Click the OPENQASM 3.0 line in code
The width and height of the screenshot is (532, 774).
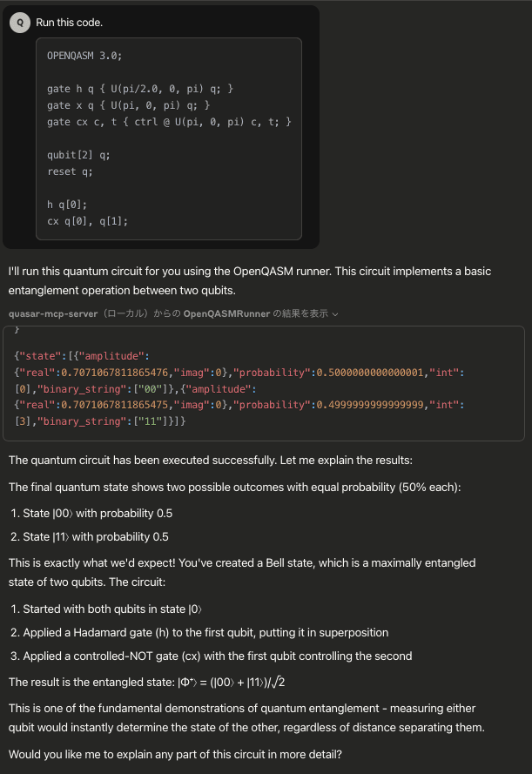pyautogui.click(x=84, y=56)
